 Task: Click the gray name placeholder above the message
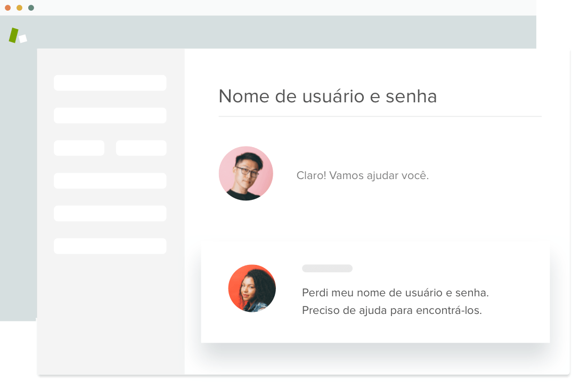pos(328,268)
